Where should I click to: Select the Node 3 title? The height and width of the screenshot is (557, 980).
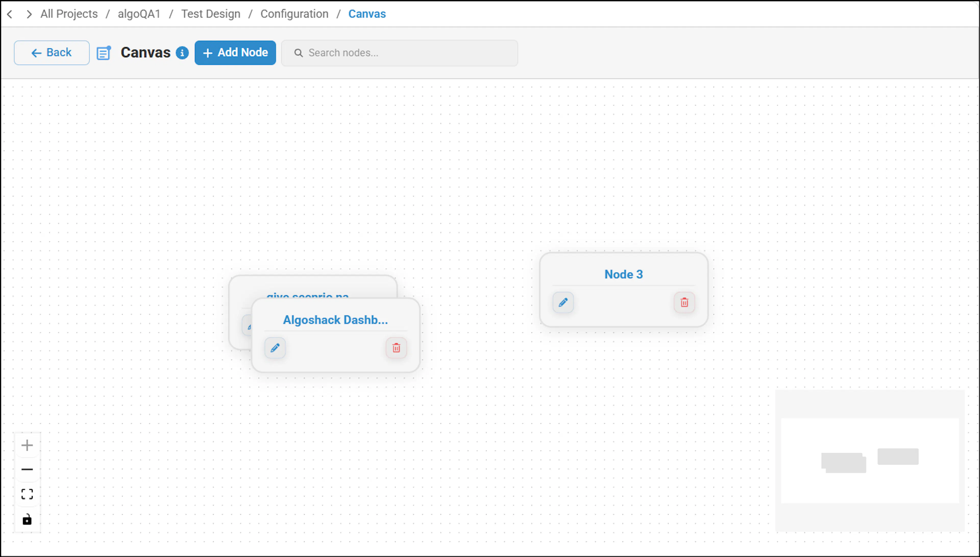pos(624,274)
